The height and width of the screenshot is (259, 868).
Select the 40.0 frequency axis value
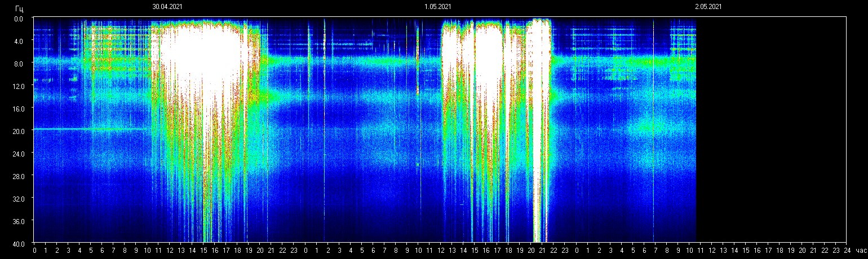point(17,243)
